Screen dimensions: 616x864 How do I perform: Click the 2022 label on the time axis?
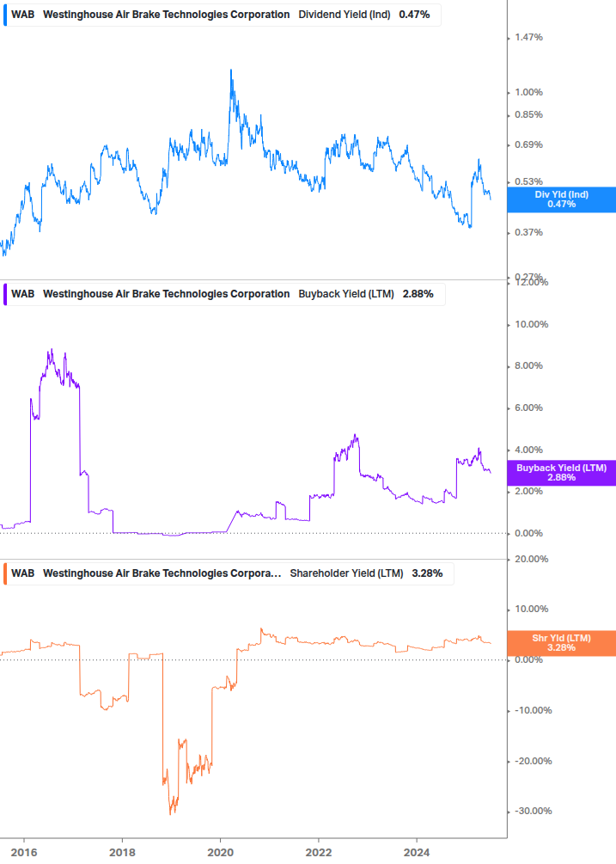(x=319, y=853)
